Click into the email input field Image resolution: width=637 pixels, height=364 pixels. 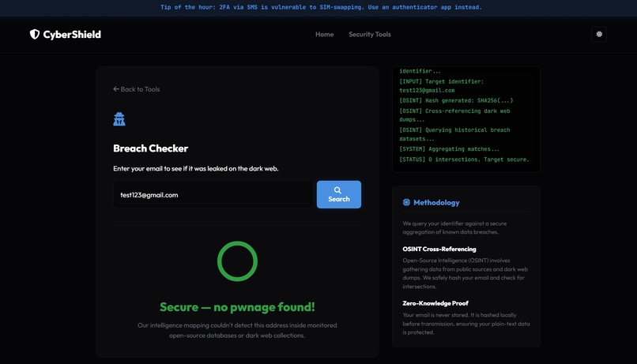coord(213,195)
